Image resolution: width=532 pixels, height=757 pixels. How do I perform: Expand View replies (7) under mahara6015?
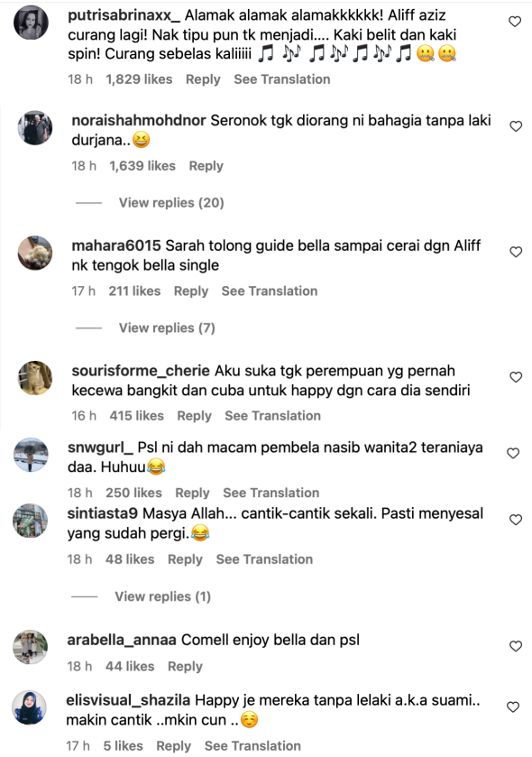click(x=167, y=328)
